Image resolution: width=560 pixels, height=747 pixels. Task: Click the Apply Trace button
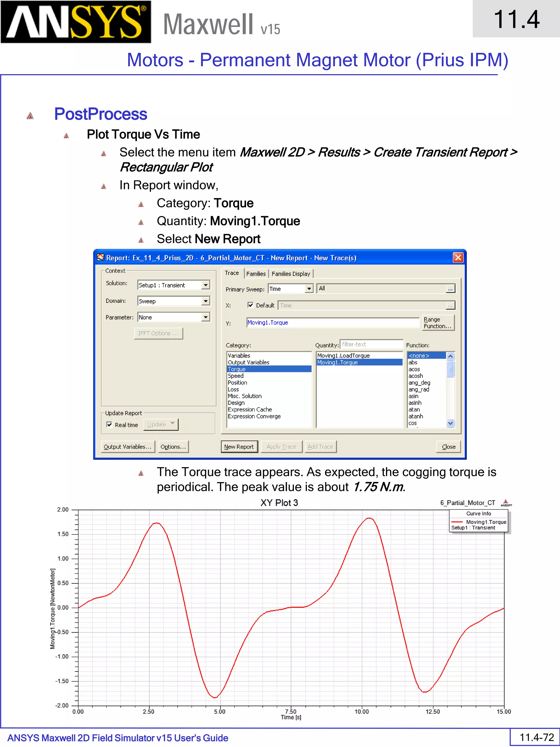pyautogui.click(x=281, y=447)
